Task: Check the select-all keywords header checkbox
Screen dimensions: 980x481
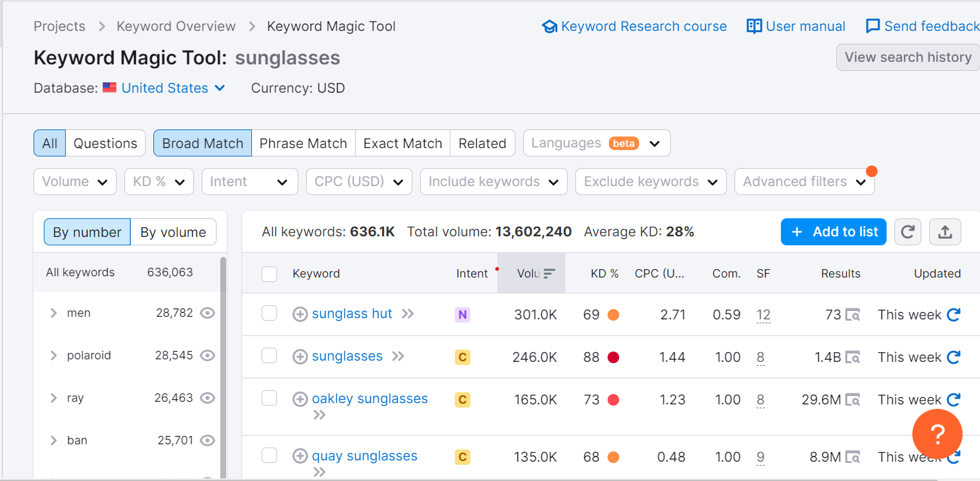Action: coord(269,274)
